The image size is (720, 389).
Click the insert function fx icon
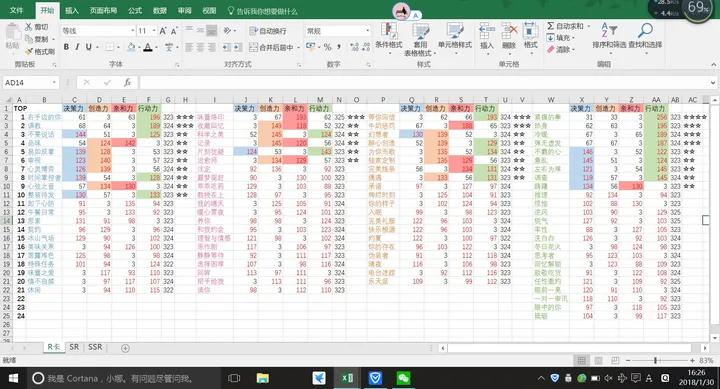[128, 83]
